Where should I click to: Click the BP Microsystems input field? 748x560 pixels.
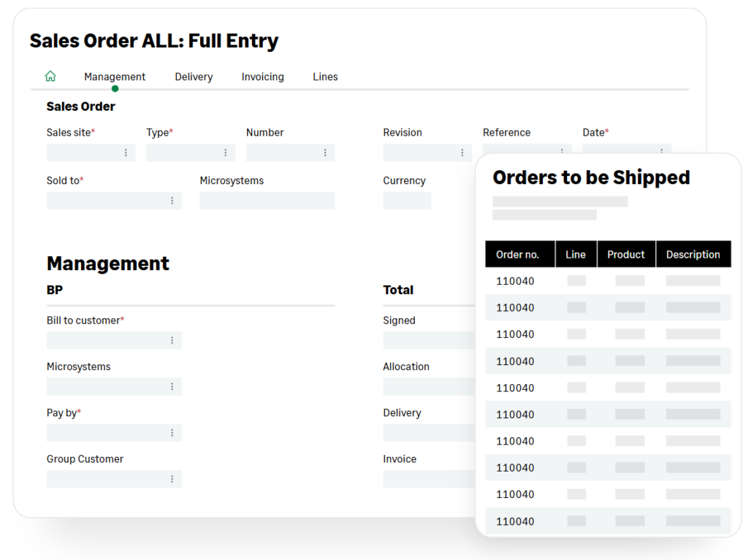pyautogui.click(x=114, y=386)
